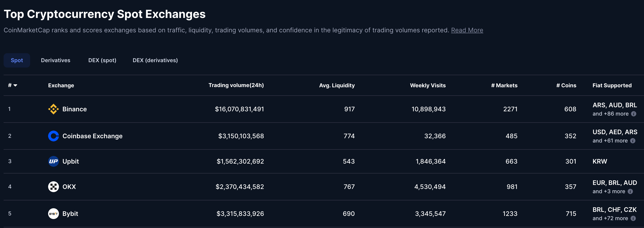
Task: Click the Binance logo icon
Action: pyautogui.click(x=53, y=109)
